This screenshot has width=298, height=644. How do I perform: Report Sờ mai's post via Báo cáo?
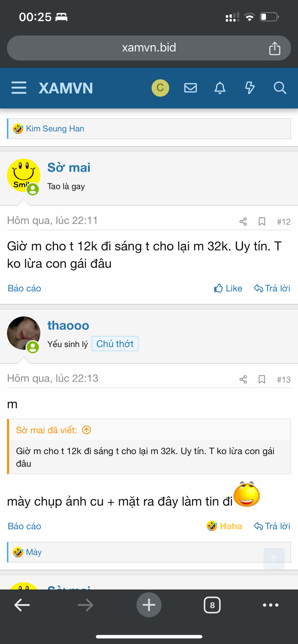[24, 288]
